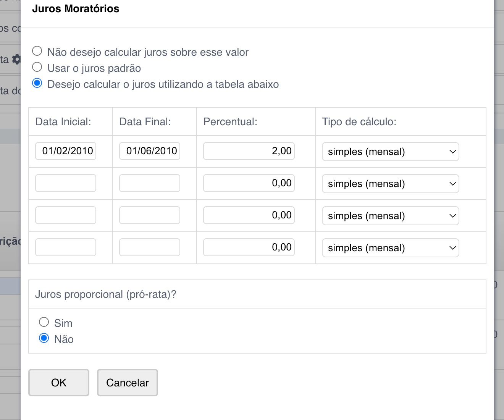Focus third row Percentual field with 0,00
Image resolution: width=504 pixels, height=420 pixels.
tap(249, 215)
